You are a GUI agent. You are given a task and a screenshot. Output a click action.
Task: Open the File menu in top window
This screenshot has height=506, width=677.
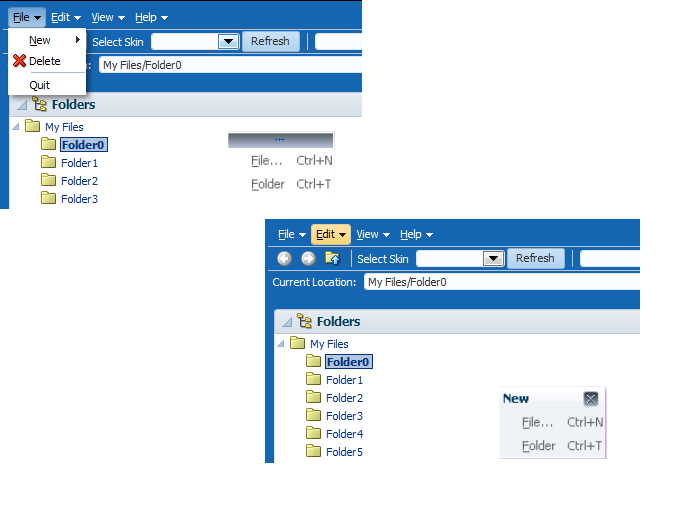tap(26, 17)
